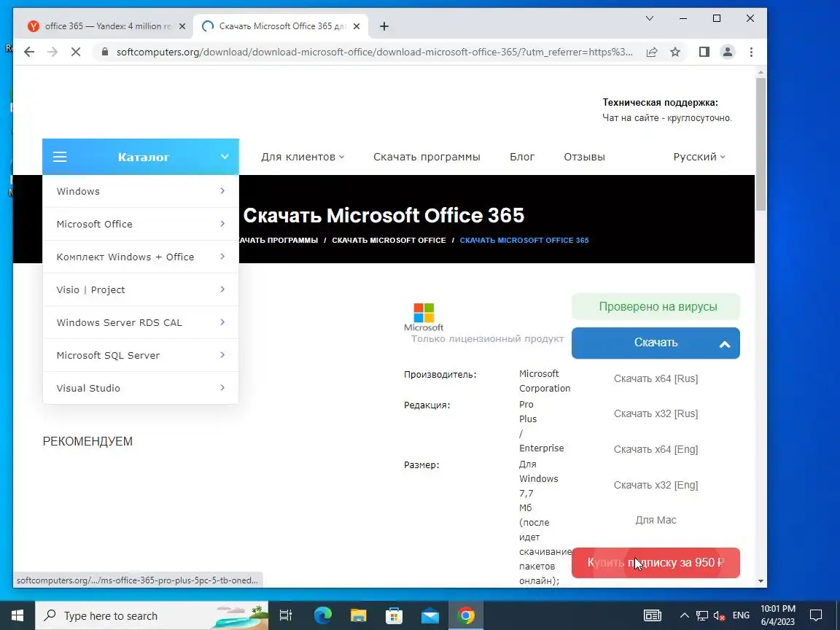Stop page loading with the X button
Image resolution: width=840 pixels, height=630 pixels.
pos(76,52)
